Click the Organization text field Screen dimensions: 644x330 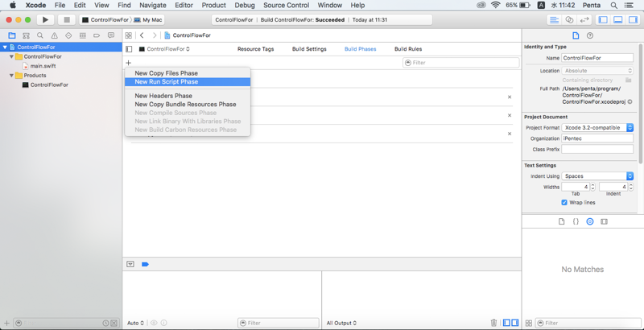(x=597, y=138)
